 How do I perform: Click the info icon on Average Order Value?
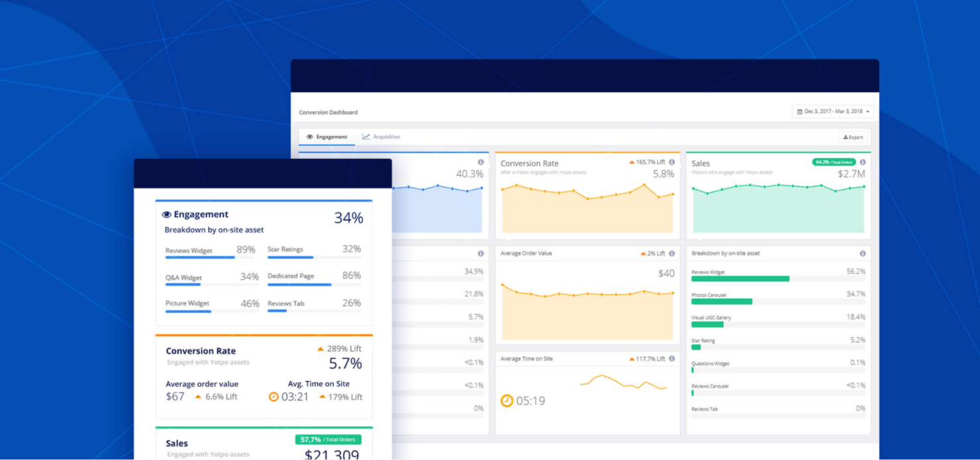tap(672, 253)
